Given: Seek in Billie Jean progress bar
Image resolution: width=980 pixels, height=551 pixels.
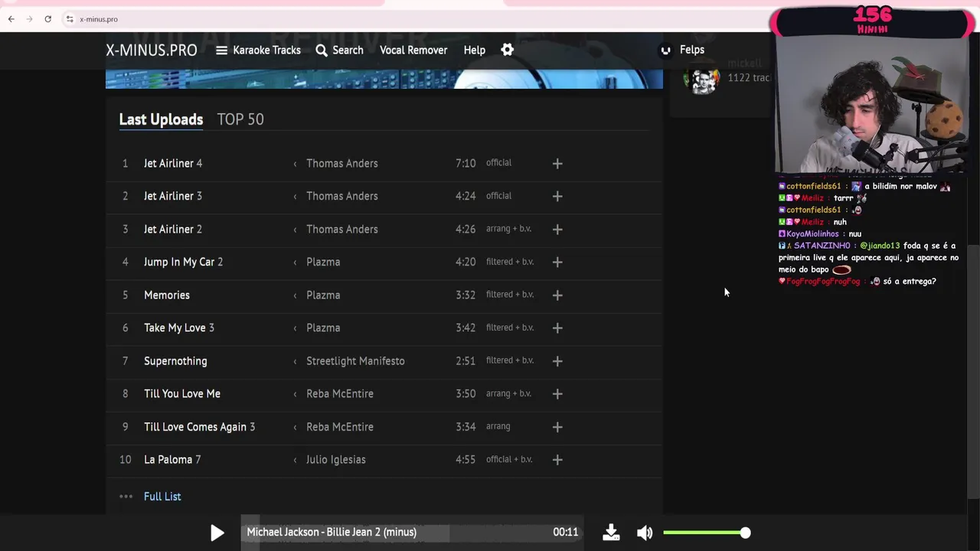Looking at the screenshot, I should coord(412,532).
